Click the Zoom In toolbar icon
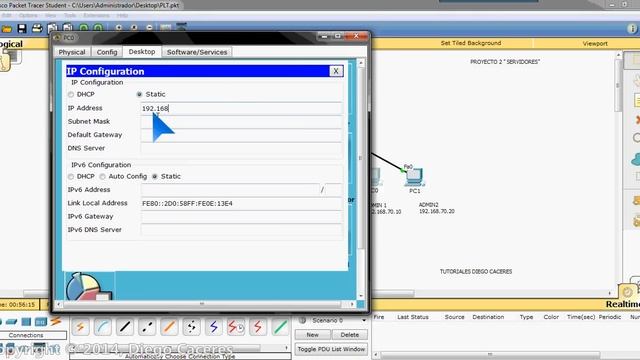Viewport: 640px width, 360px height. click(119, 28)
